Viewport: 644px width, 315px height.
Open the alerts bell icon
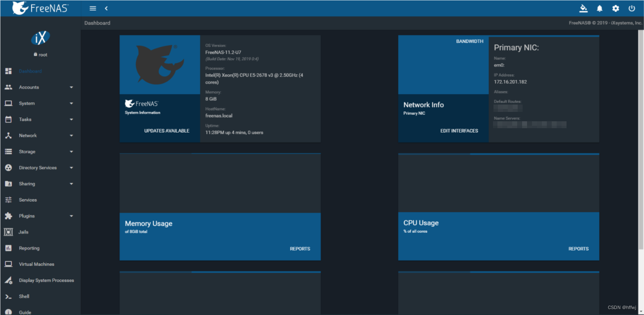pyautogui.click(x=600, y=8)
